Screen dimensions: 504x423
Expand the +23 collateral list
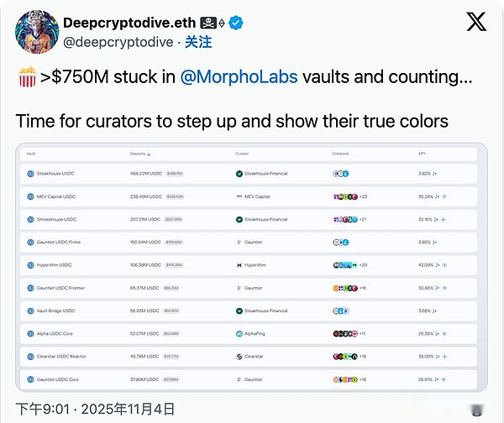pos(362,197)
